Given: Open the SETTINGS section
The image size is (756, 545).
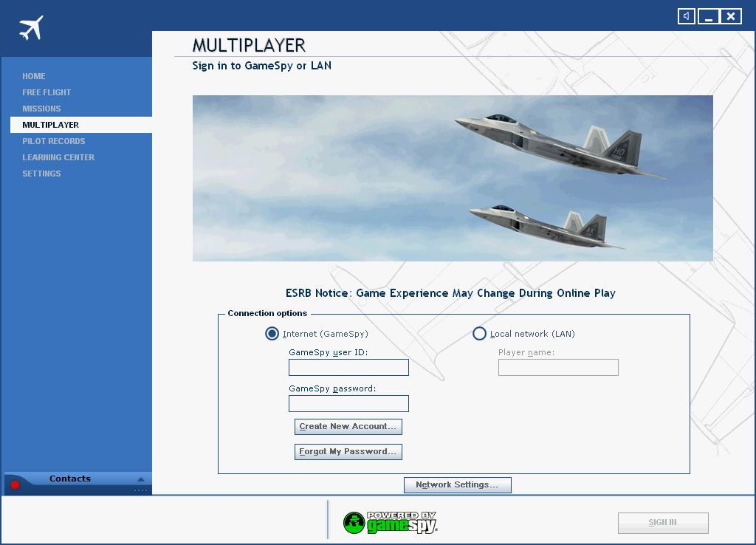Looking at the screenshot, I should tap(41, 174).
